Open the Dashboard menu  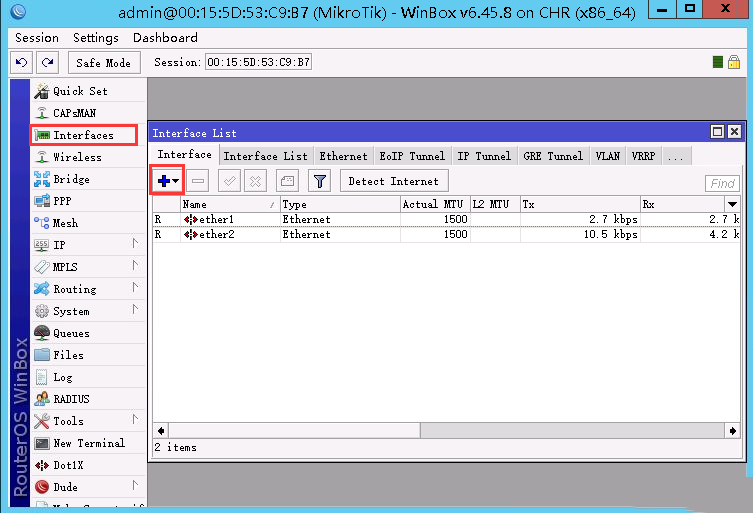click(165, 37)
